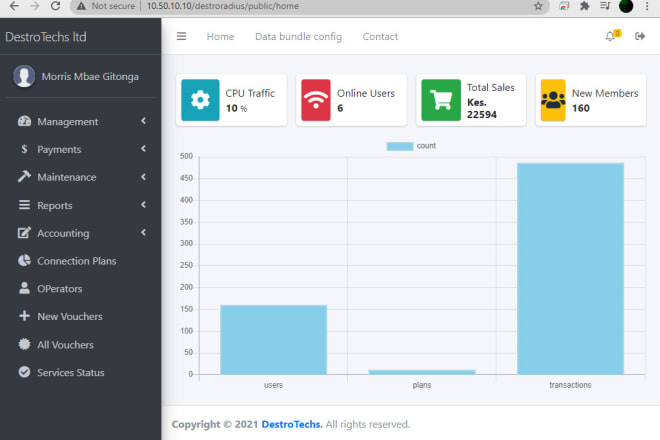Screen dimensions: 660x440
Task: Click the All Vouchers badge icon
Action: pyautogui.click(x=24, y=344)
